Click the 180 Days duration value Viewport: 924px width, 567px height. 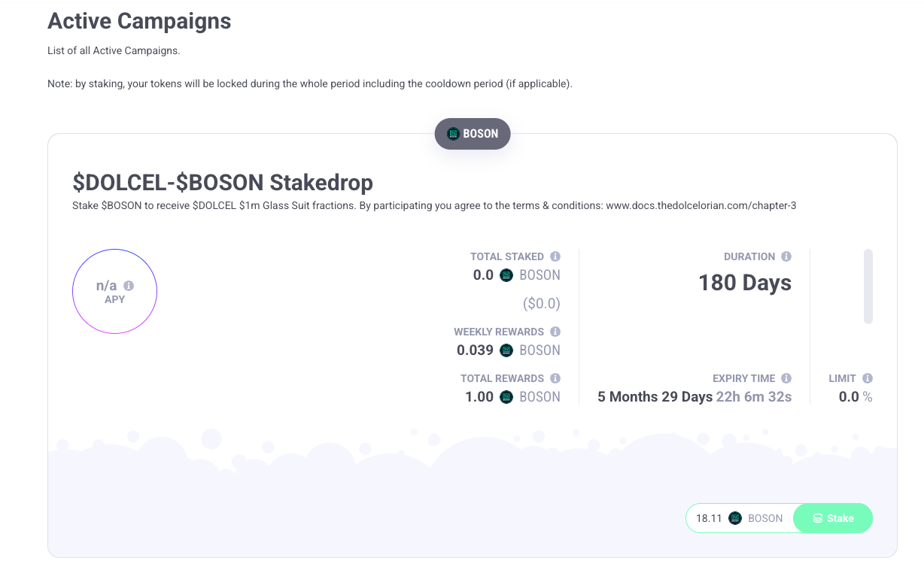pos(745,283)
